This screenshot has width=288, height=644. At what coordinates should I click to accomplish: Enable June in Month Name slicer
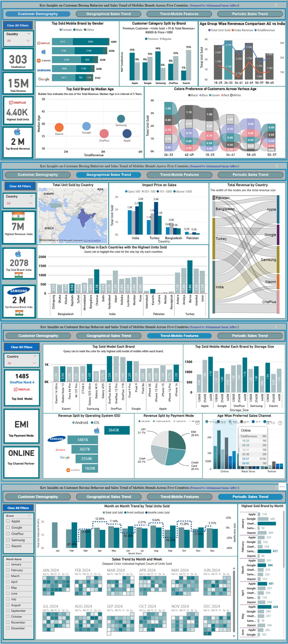point(8,593)
